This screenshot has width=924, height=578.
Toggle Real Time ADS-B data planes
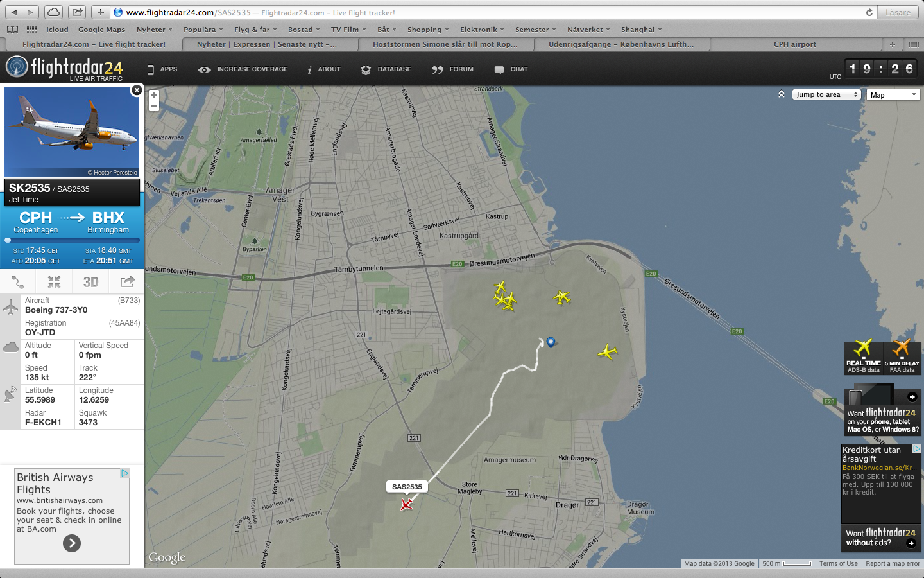(863, 357)
